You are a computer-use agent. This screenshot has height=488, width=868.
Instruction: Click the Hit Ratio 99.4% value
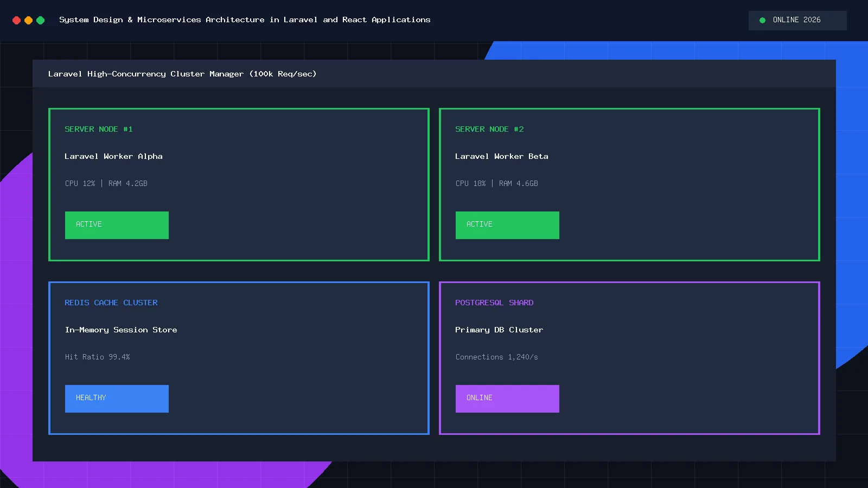pos(98,357)
